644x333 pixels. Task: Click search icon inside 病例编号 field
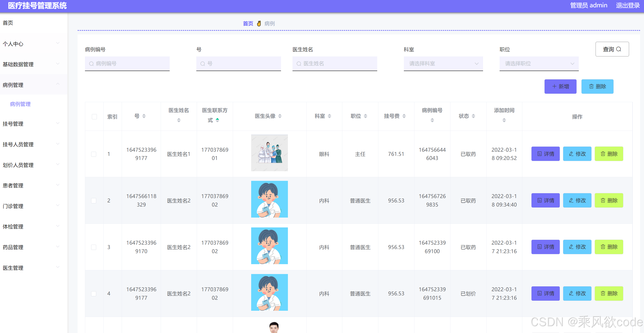[91, 64]
